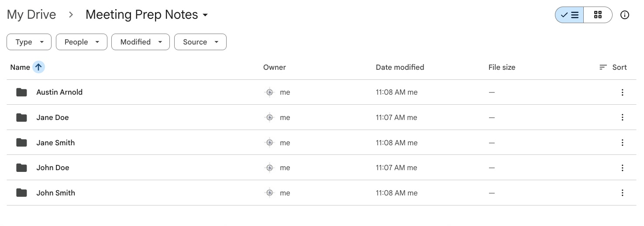Select the John Smith folder name
Viewport: 644px width, 226px height.
tap(56, 193)
